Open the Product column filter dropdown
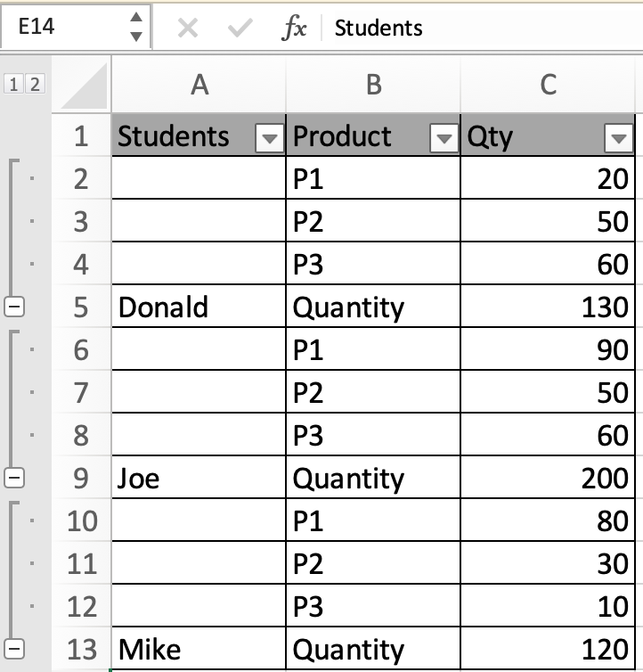The height and width of the screenshot is (672, 643). (x=444, y=138)
